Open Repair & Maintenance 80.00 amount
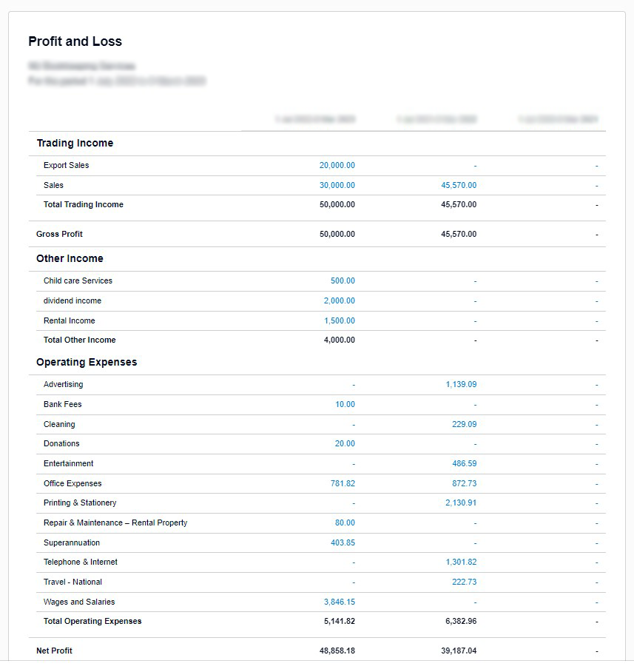The height and width of the screenshot is (672, 634). point(345,523)
